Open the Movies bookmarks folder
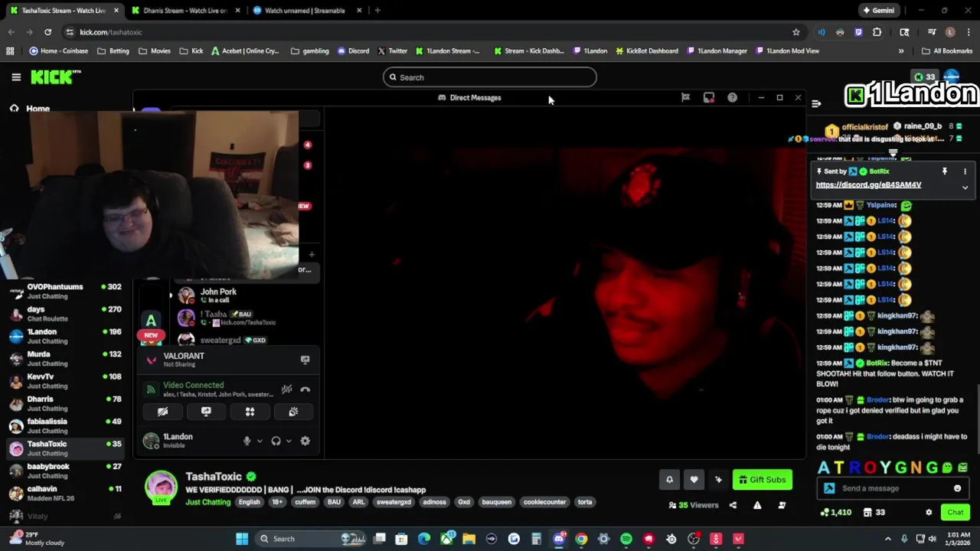Viewport: 980px width, 551px height. tap(155, 51)
